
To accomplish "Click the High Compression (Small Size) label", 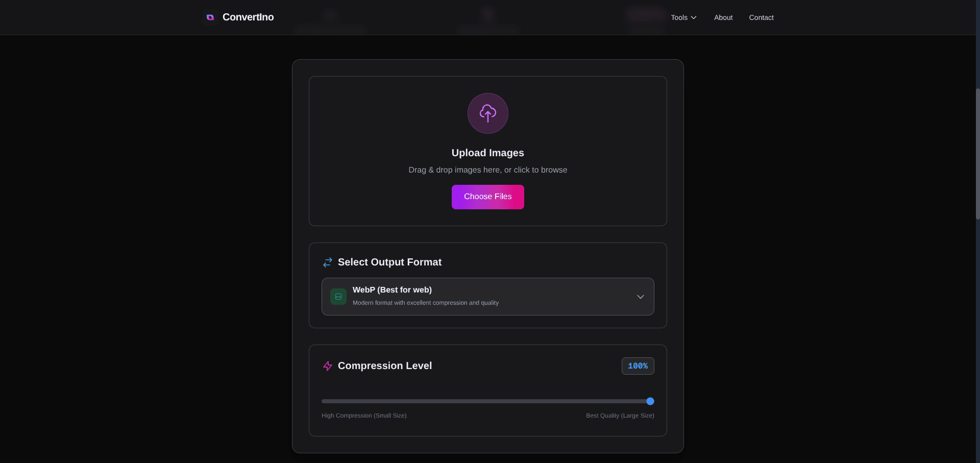I will pyautogui.click(x=363, y=415).
